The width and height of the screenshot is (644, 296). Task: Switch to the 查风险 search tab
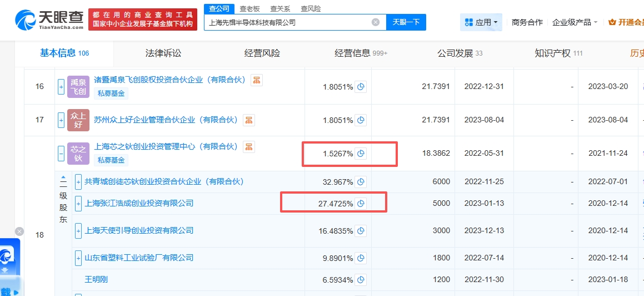(x=311, y=9)
